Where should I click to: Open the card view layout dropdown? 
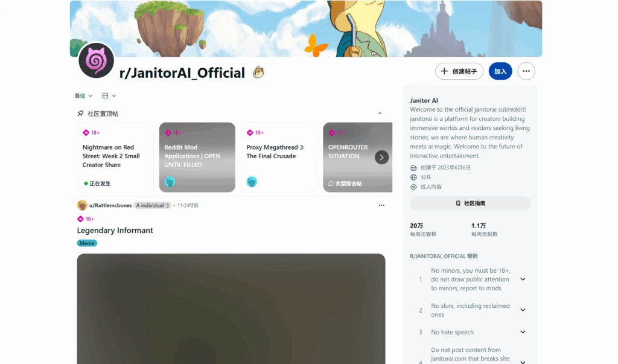tap(109, 96)
